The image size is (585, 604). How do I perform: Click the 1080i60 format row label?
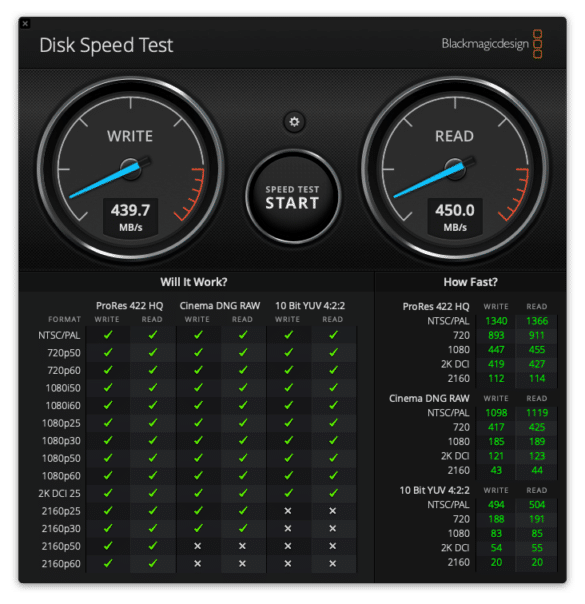(x=63, y=406)
